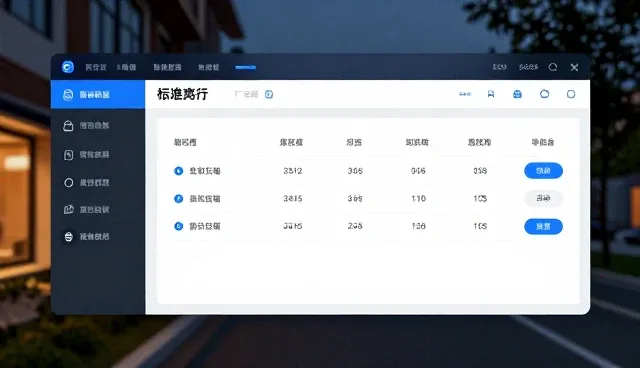
Task: Open the second top navigation menu item
Action: (126, 67)
